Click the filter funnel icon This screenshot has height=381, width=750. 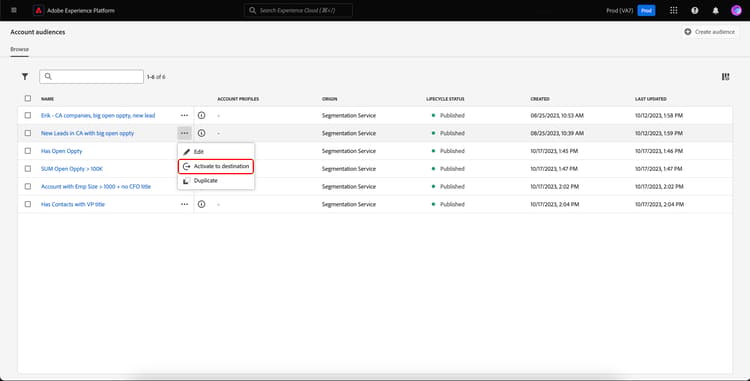click(x=25, y=76)
